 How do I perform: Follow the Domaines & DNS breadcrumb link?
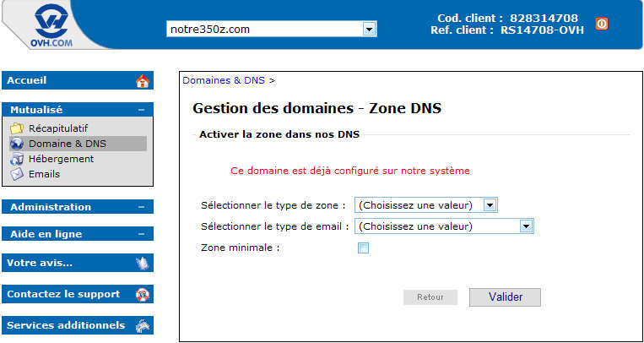click(224, 80)
